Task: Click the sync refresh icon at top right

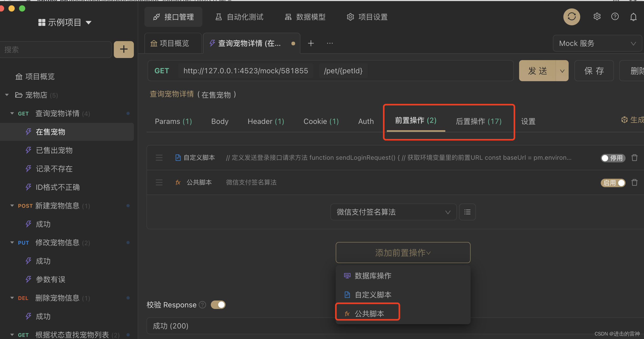Action: click(x=572, y=17)
